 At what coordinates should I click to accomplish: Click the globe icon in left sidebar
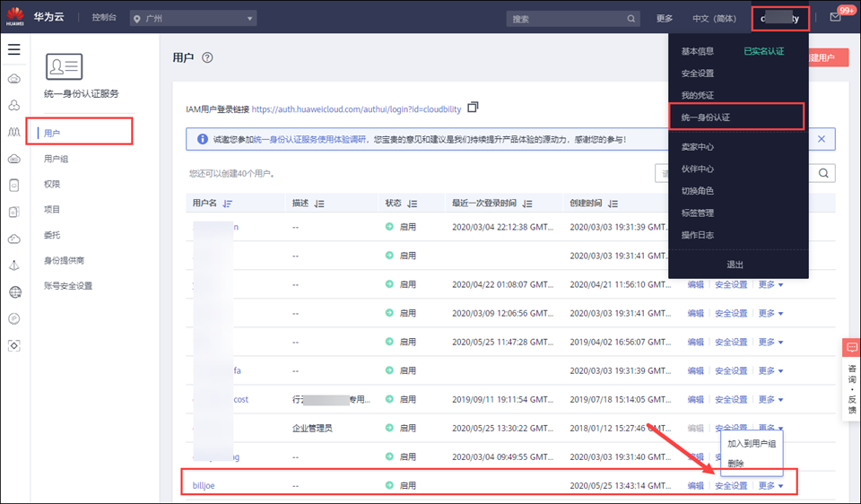tap(14, 292)
